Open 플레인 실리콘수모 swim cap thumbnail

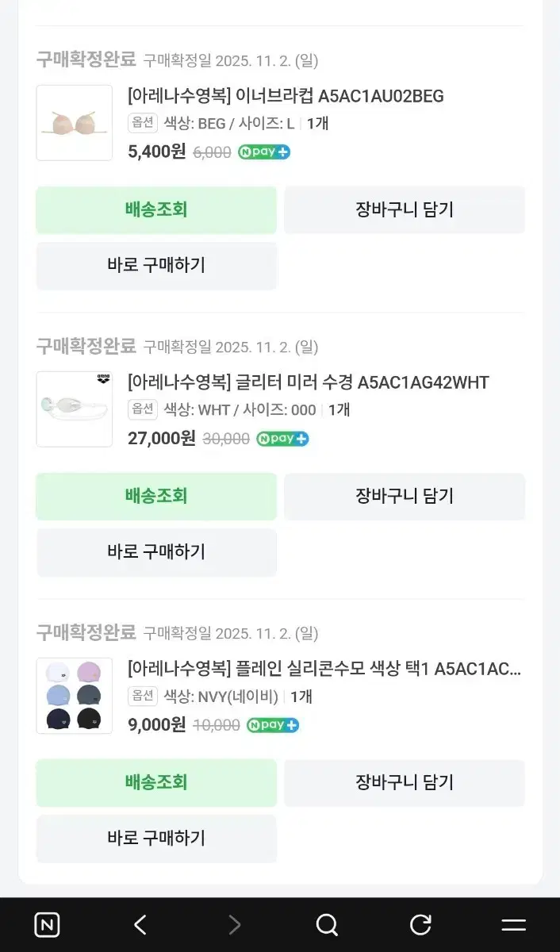click(x=75, y=696)
